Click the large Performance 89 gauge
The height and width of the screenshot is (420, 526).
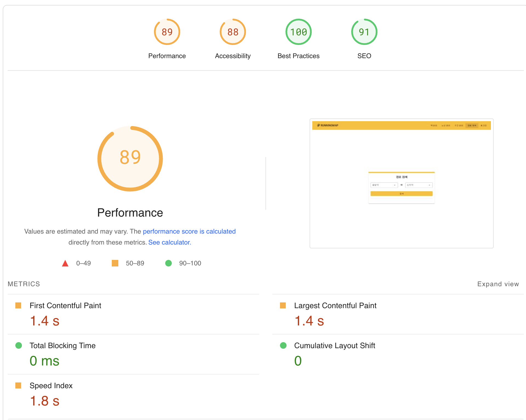click(130, 159)
